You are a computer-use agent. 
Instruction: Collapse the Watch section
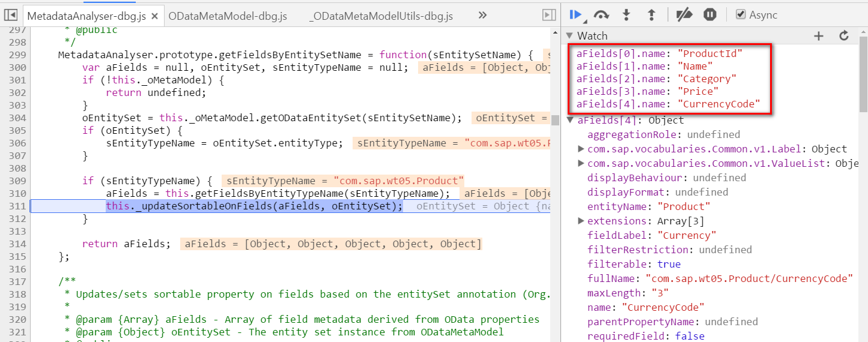click(x=570, y=36)
